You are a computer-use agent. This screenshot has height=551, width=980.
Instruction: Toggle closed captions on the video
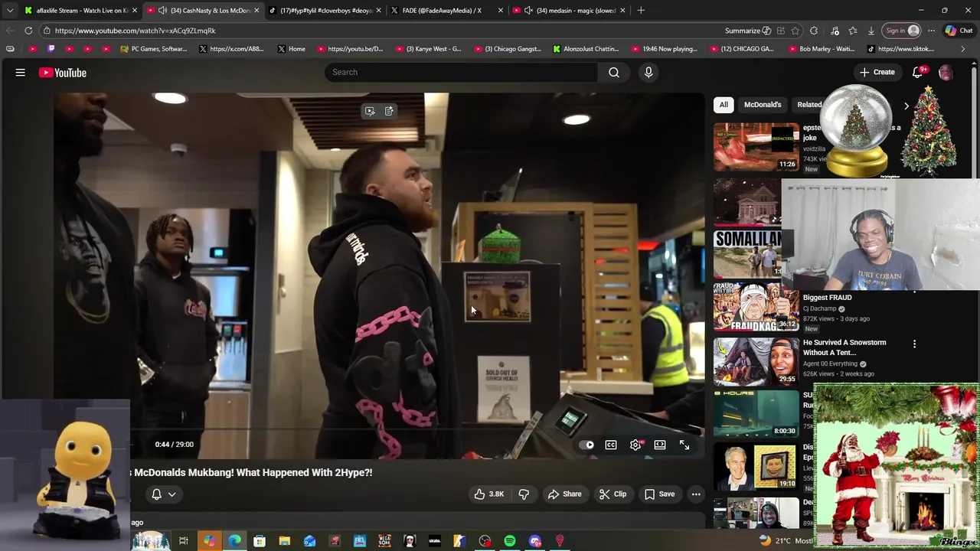(x=611, y=445)
